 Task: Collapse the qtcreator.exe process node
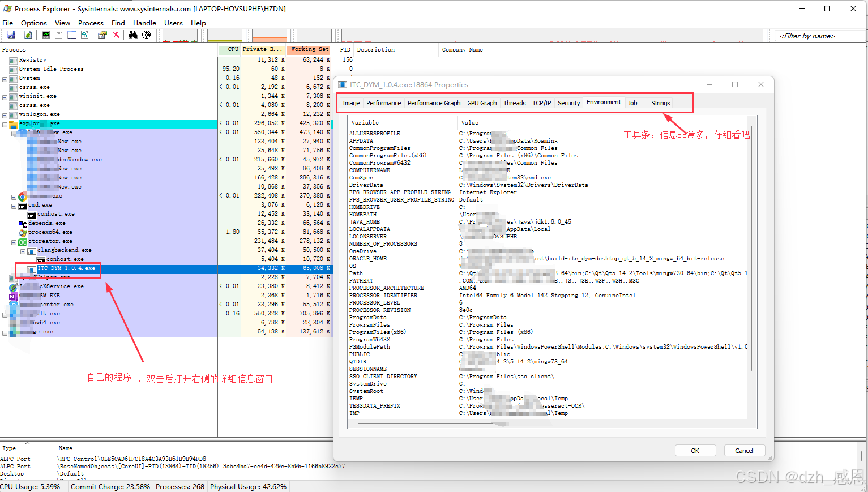[14, 242]
